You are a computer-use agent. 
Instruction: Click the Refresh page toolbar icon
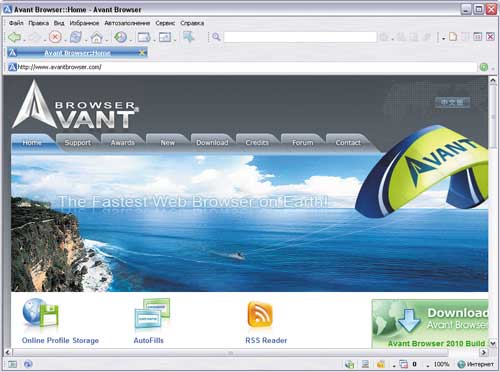[76, 37]
